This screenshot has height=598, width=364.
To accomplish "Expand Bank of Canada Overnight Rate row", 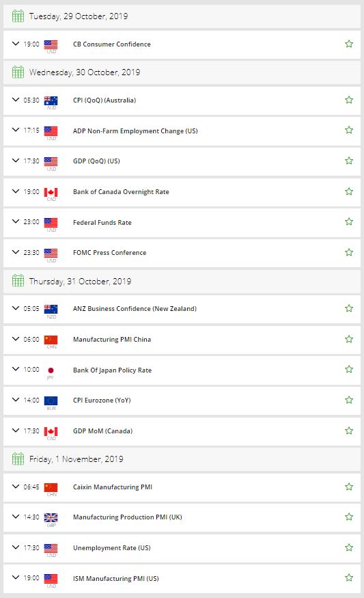I will [x=16, y=191].
